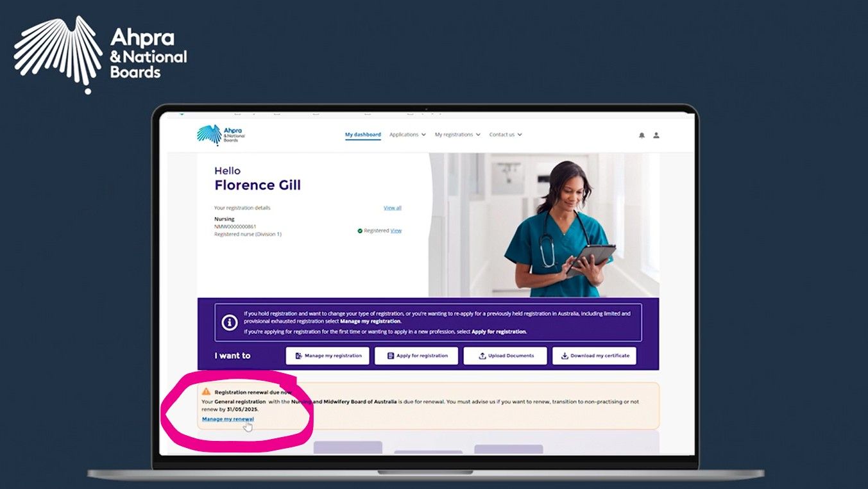The height and width of the screenshot is (489, 868).
Task: Click the Apply for registration button
Action: pos(416,356)
